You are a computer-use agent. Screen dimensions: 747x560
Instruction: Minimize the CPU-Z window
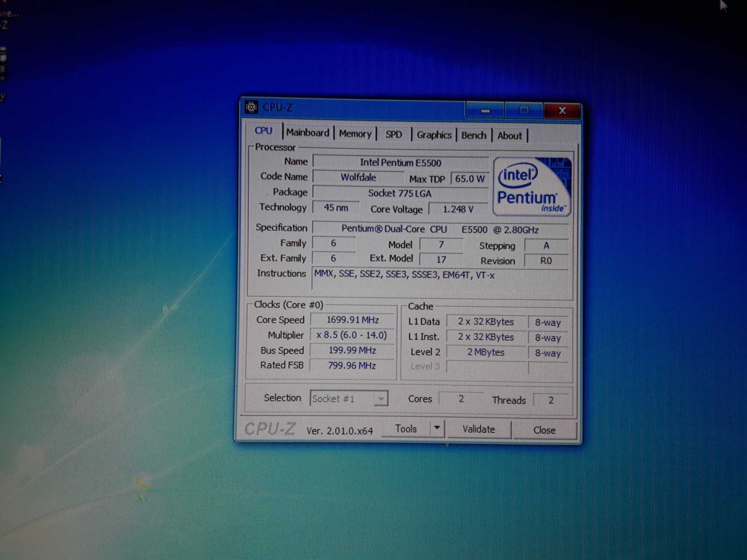[485, 110]
